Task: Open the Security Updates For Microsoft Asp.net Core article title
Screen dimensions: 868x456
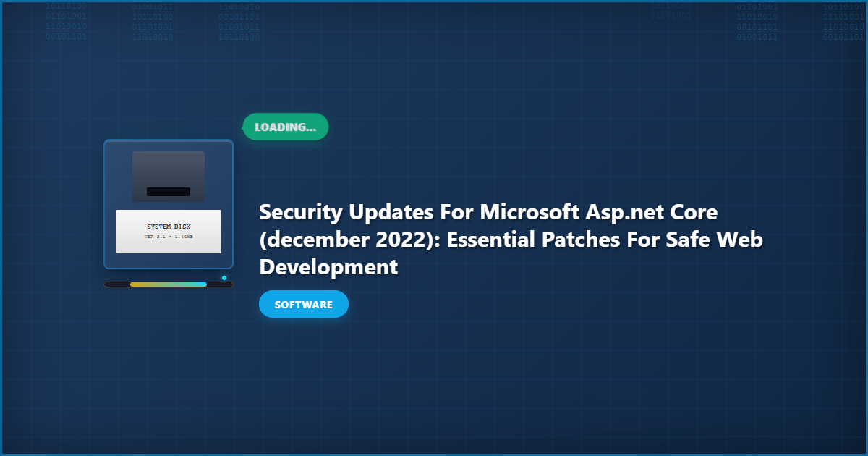Action: click(511, 240)
